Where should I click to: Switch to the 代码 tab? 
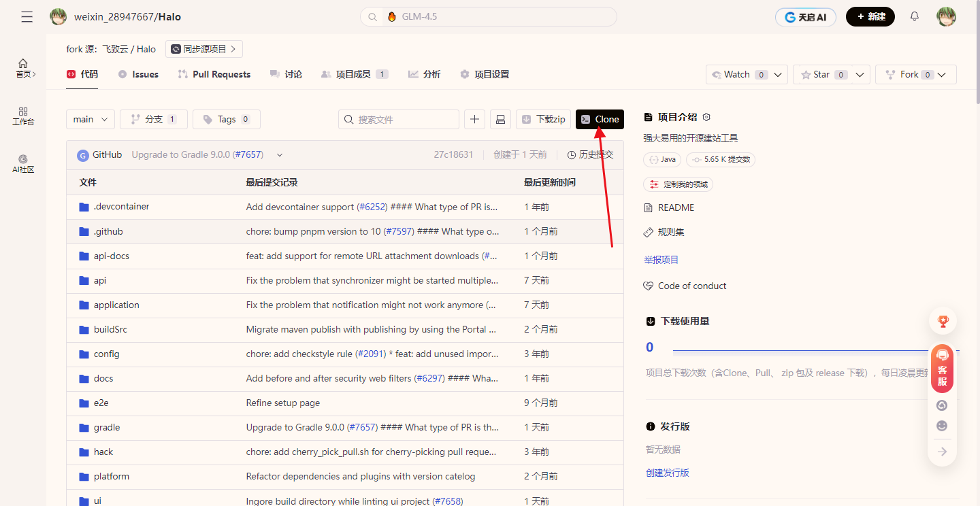click(82, 74)
